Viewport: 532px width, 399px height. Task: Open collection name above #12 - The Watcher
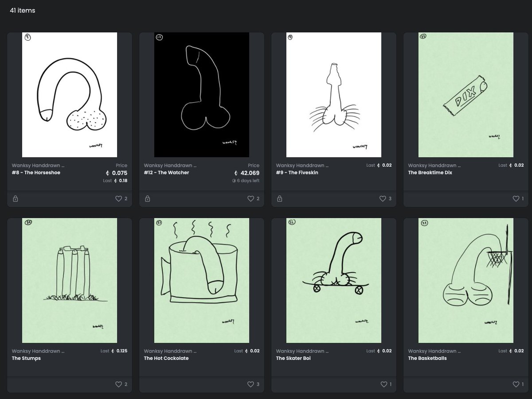tap(170, 166)
